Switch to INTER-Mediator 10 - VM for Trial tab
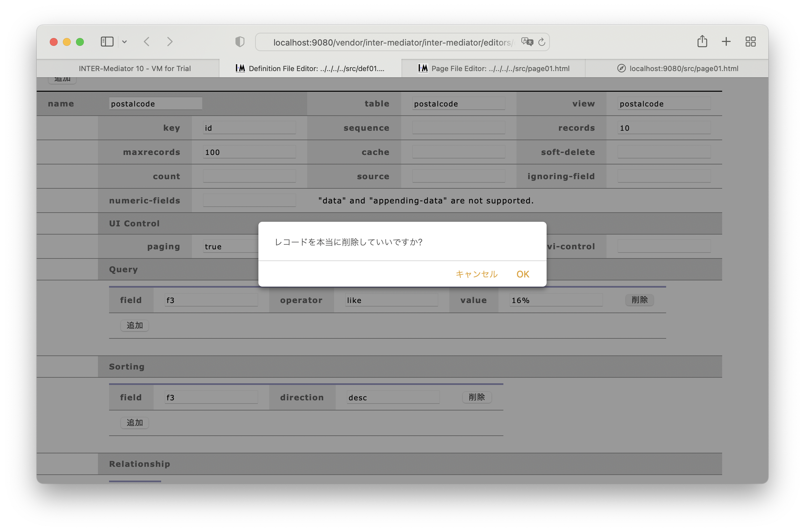The image size is (805, 532). [x=127, y=68]
